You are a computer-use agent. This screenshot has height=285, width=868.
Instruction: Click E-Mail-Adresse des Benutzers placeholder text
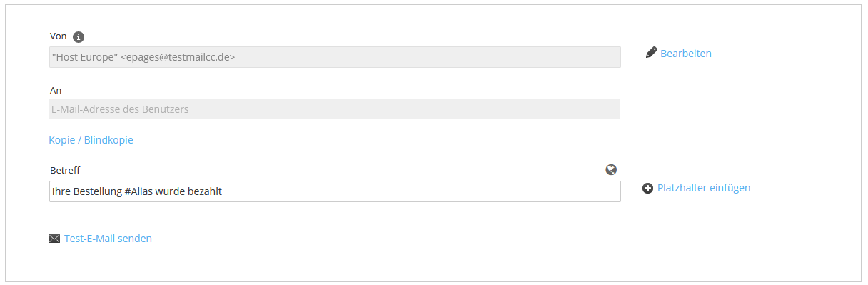coord(120,109)
